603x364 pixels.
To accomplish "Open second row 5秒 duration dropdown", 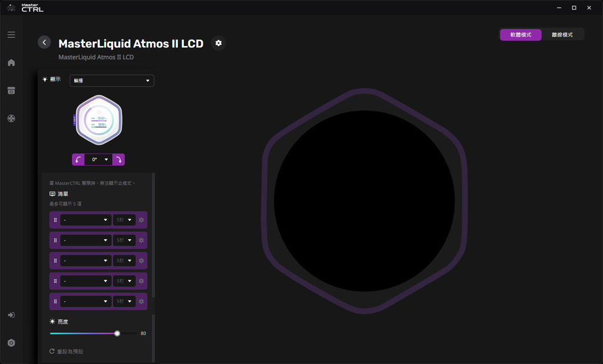I will [124, 240].
